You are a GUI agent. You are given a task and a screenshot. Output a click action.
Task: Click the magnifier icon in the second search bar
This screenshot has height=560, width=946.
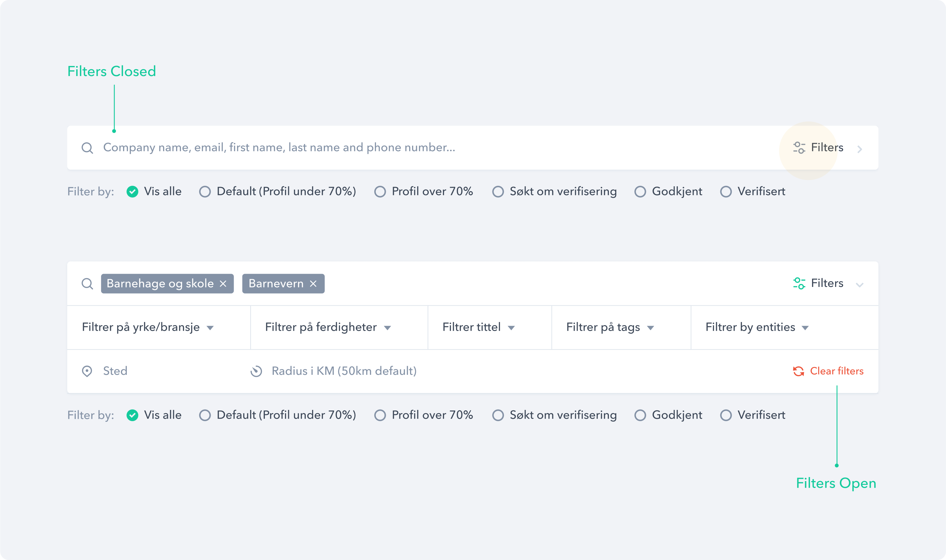point(88,283)
